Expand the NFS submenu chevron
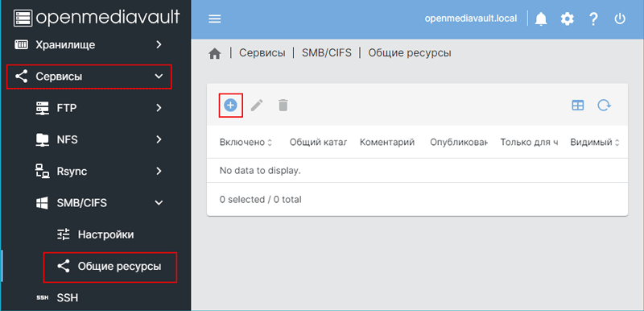644x311 pixels. (159, 139)
